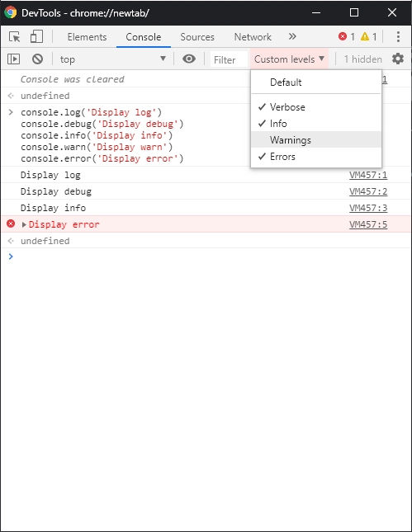Click the Display debug message
This screenshot has width=412, height=532.
tap(56, 191)
